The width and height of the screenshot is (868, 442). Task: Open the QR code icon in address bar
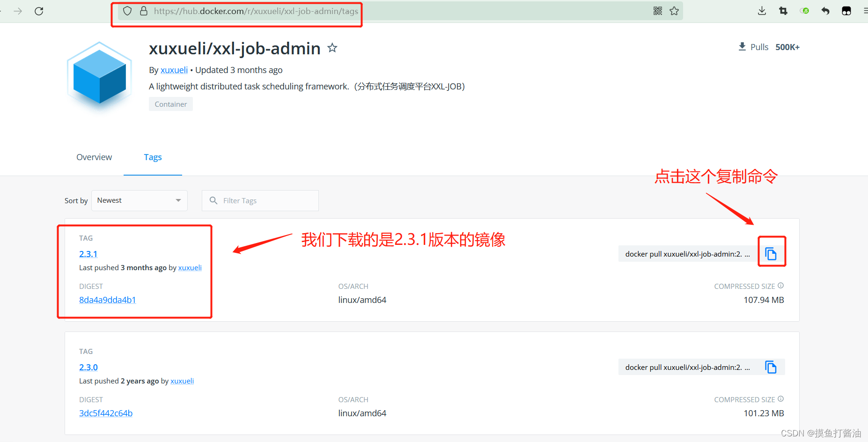pyautogui.click(x=658, y=11)
